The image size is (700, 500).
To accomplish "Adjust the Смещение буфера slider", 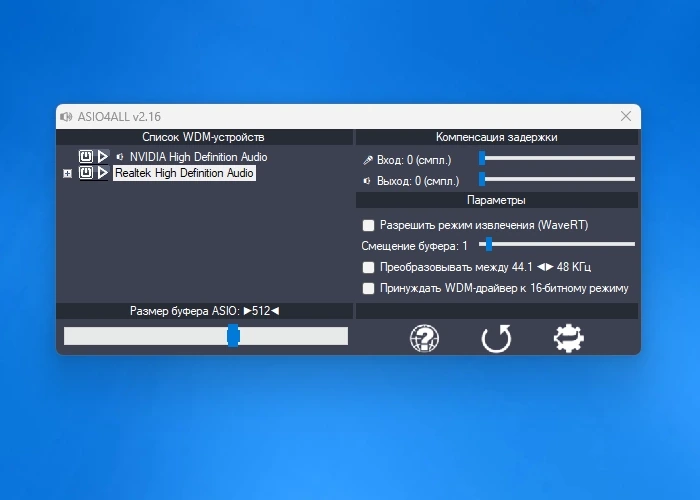I will click(557, 244).
